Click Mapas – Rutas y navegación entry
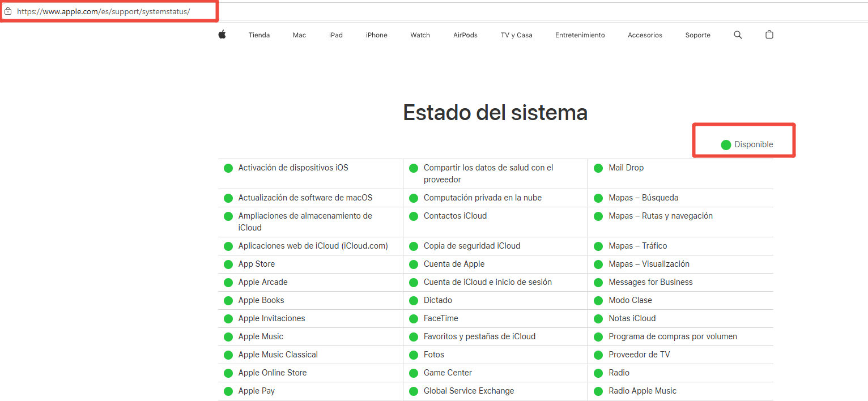 661,216
